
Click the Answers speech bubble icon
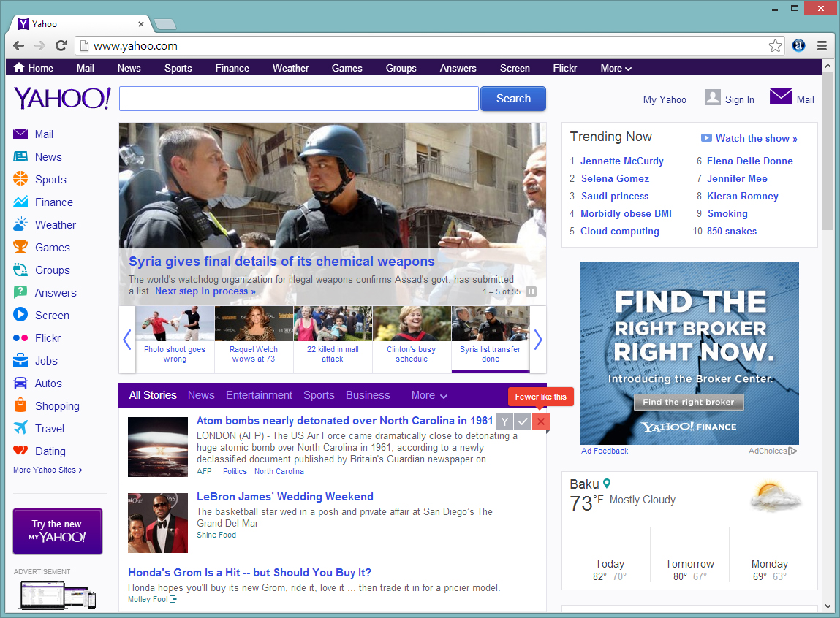point(20,292)
